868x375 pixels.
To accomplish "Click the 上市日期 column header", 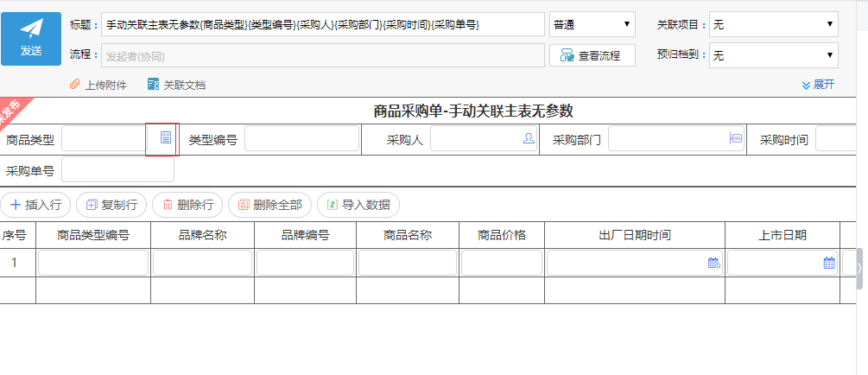I will tap(782, 235).
